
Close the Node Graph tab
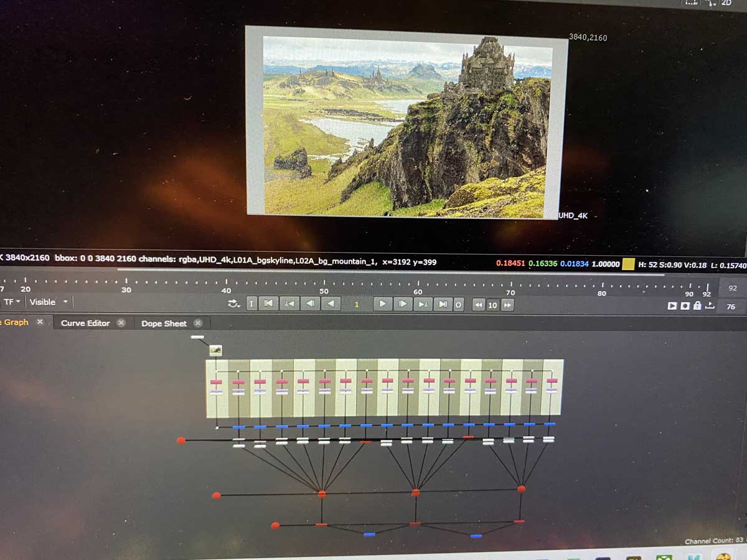pyautogui.click(x=40, y=322)
